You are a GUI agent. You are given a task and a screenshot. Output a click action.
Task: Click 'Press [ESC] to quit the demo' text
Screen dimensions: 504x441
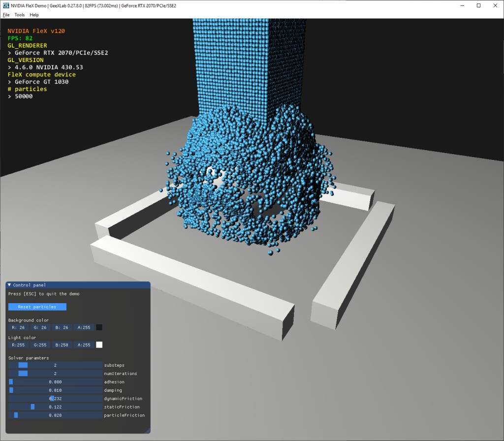coord(44,294)
